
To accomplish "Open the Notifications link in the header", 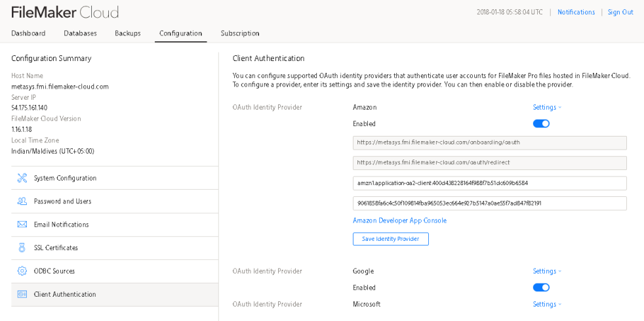I will pyautogui.click(x=576, y=12).
